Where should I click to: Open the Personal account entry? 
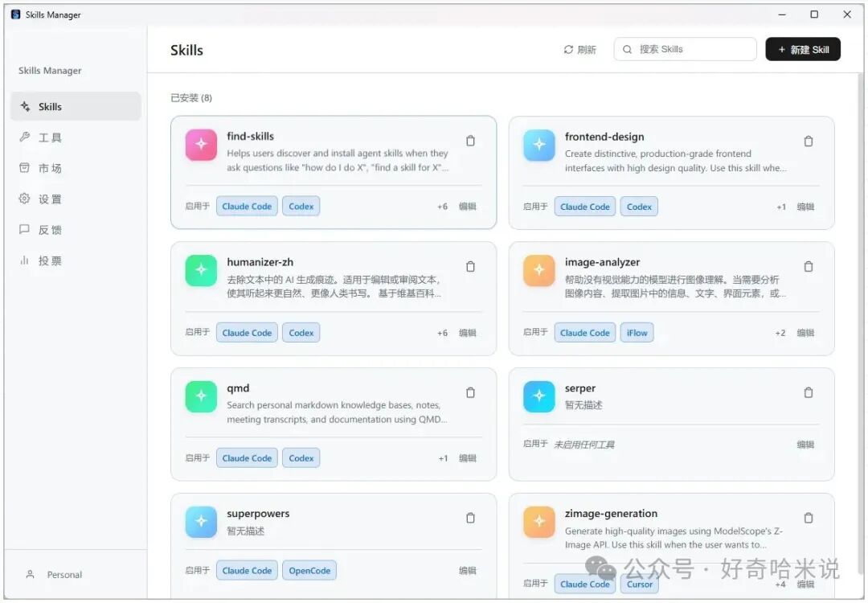point(55,575)
